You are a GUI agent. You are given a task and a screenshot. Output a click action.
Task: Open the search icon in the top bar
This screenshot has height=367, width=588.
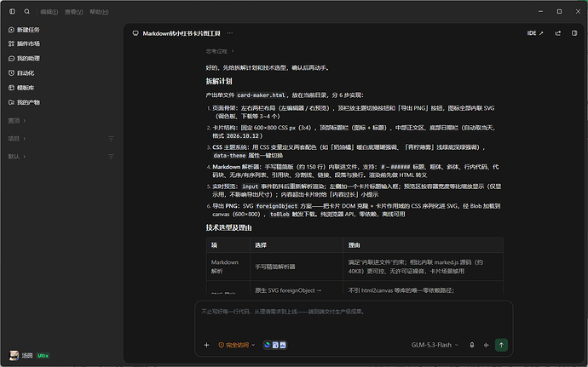click(x=27, y=12)
